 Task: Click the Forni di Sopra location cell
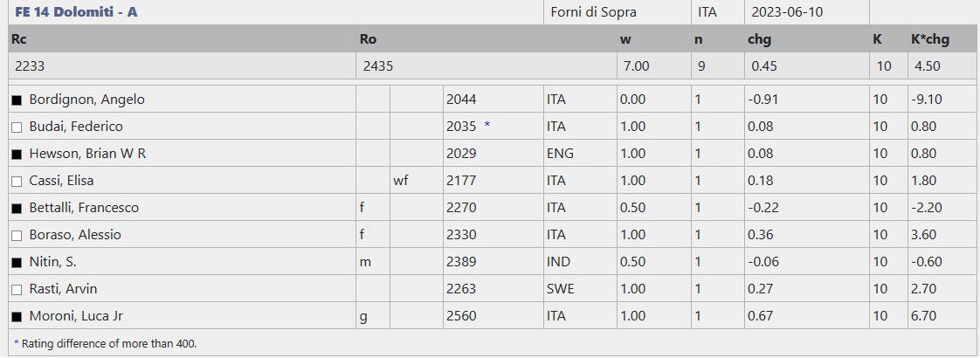[x=594, y=12]
